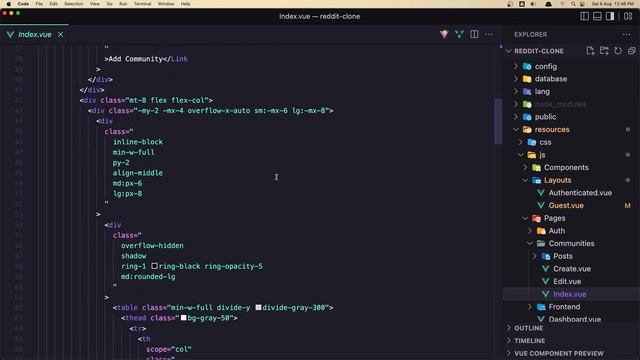
Task: Click the colorful Vue preview icon in editor toolbar
Action: coord(444,34)
